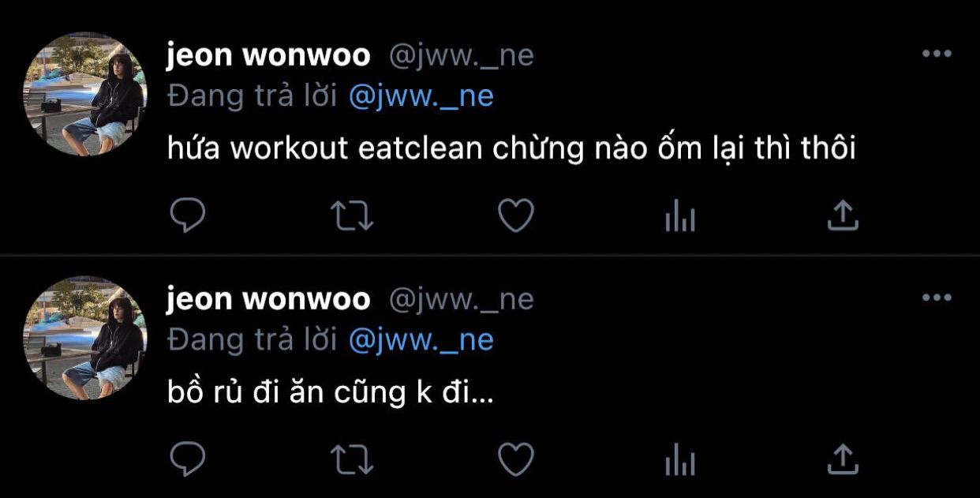Viewport: 980px width, 498px height.
Task: Share the 'bồ rủ đi ăn' tweet
Action: [x=842, y=459]
